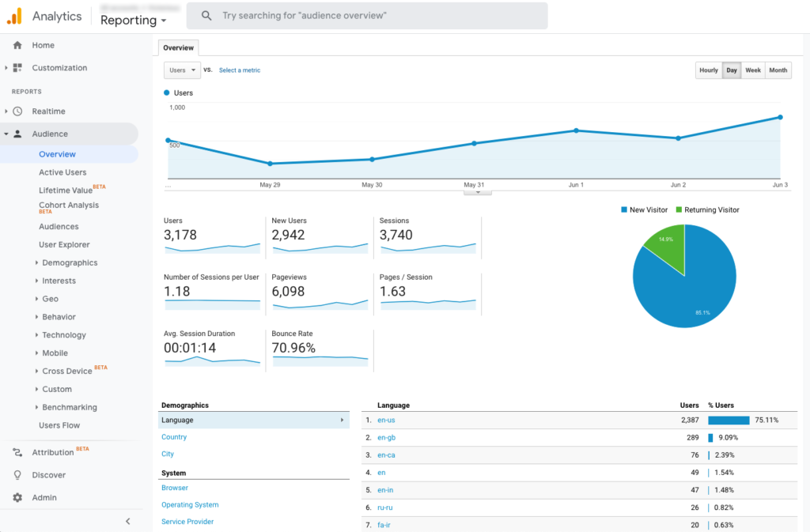The height and width of the screenshot is (532, 810).
Task: Open the Reporting view dropdown
Action: (x=133, y=21)
